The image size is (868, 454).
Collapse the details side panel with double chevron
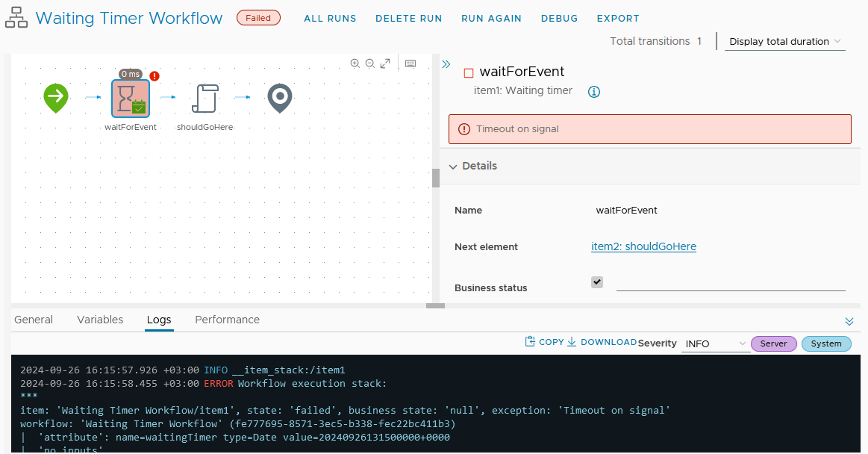[446, 64]
